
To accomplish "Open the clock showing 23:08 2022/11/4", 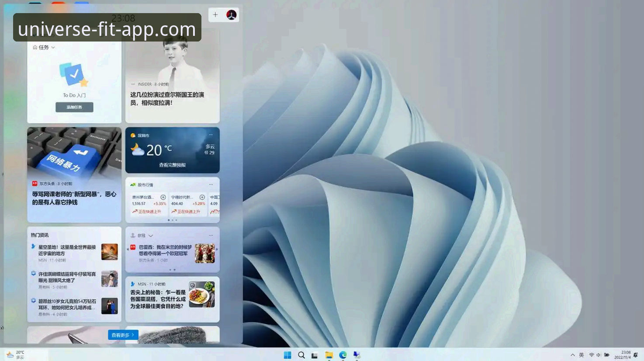I will [x=623, y=355].
